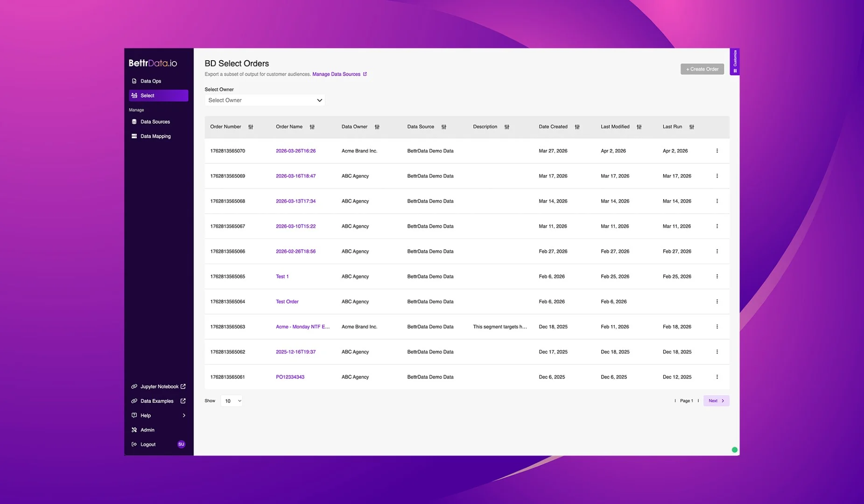Screen dimensions: 864x504
Task: Go to Data Ops in the sidebar
Action: click(x=151, y=81)
